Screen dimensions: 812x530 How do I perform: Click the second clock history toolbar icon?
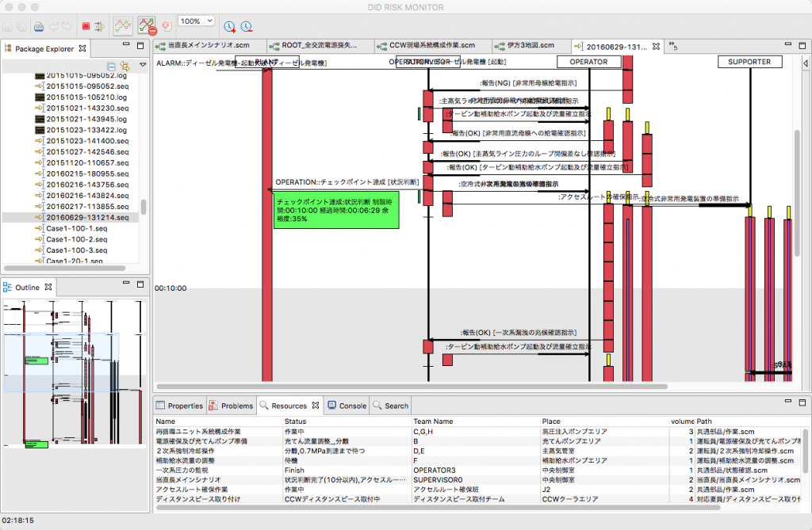coord(246,25)
